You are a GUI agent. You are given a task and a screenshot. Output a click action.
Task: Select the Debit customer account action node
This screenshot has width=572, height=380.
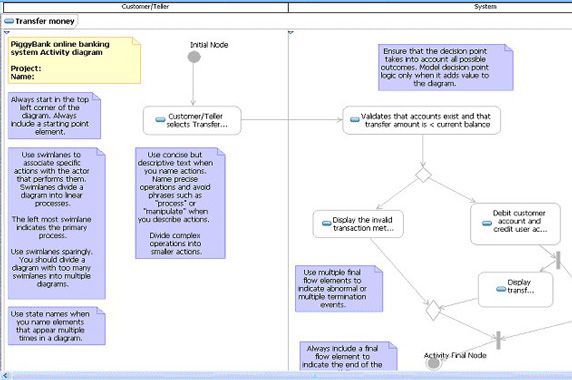tap(515, 224)
